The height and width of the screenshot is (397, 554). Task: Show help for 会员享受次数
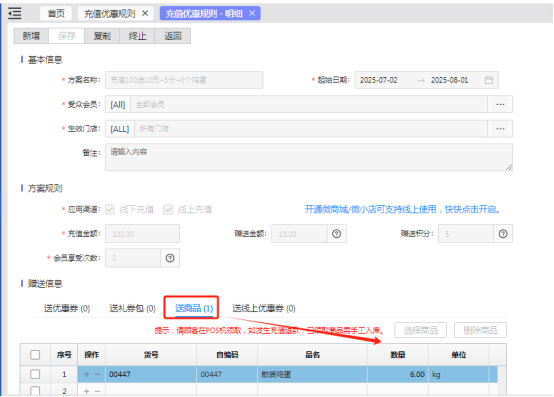pos(170,258)
